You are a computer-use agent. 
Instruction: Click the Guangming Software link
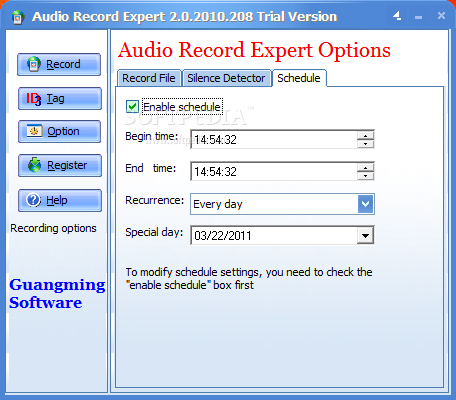click(x=57, y=293)
